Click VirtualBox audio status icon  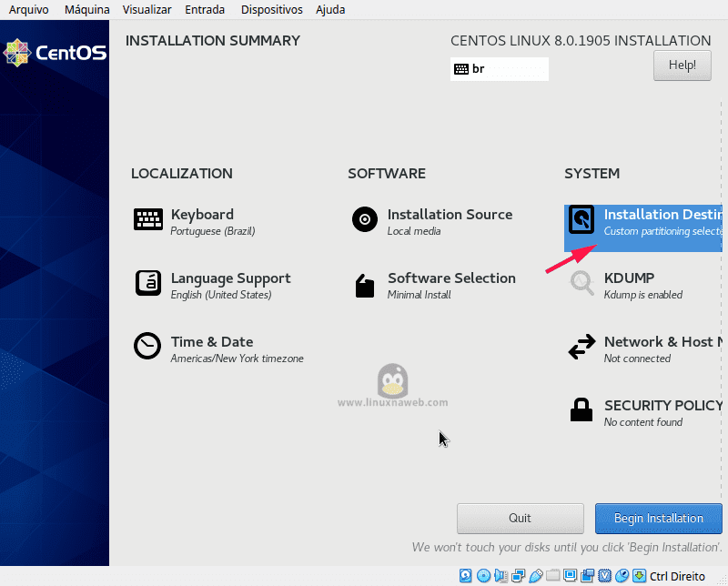pyautogui.click(x=501, y=576)
